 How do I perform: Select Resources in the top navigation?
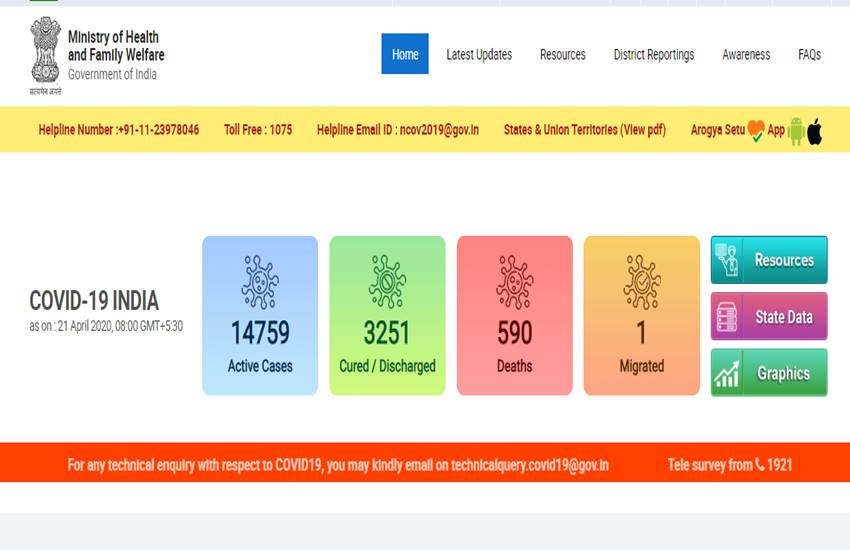click(563, 54)
